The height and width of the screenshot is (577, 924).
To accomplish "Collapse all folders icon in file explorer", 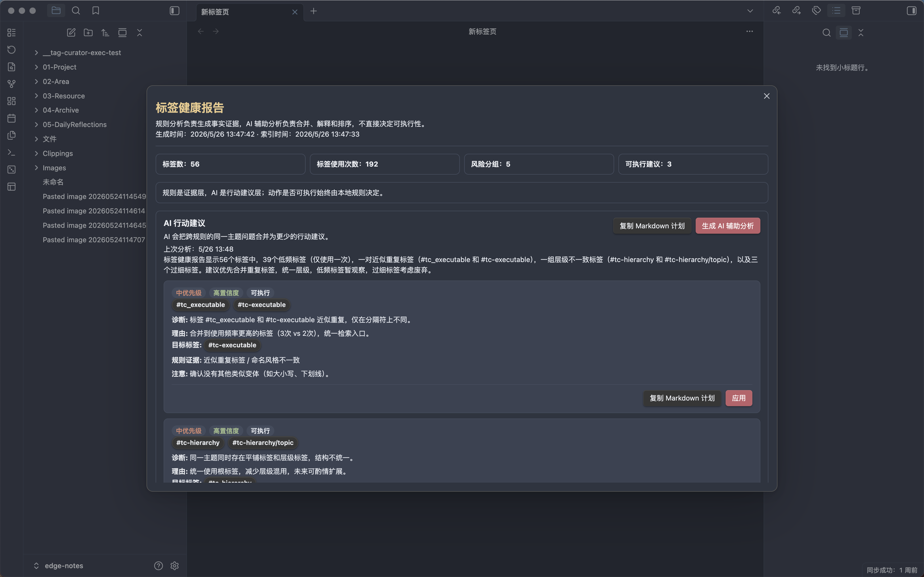I will [140, 32].
